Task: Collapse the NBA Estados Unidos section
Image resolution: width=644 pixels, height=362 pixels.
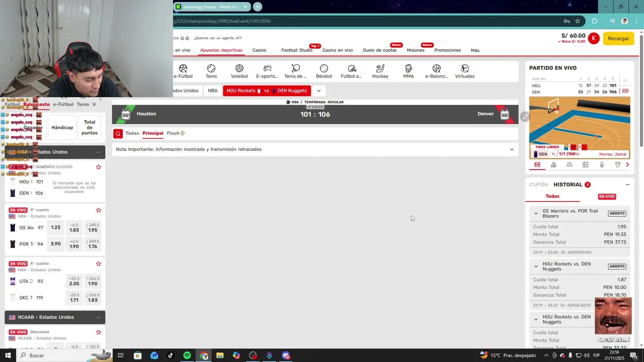Action: click(x=99, y=152)
